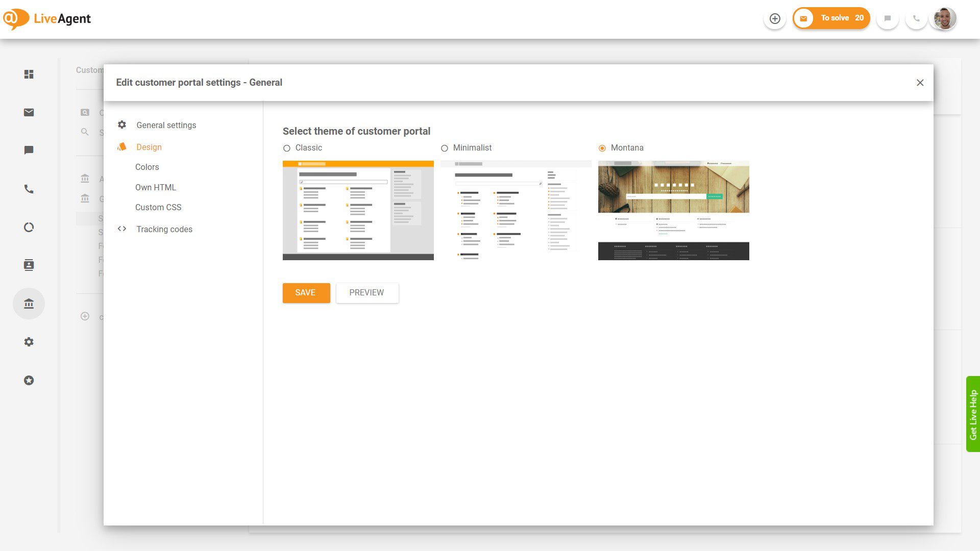Open the Chats icon in sidebar
The image size is (980, 551).
(x=29, y=150)
